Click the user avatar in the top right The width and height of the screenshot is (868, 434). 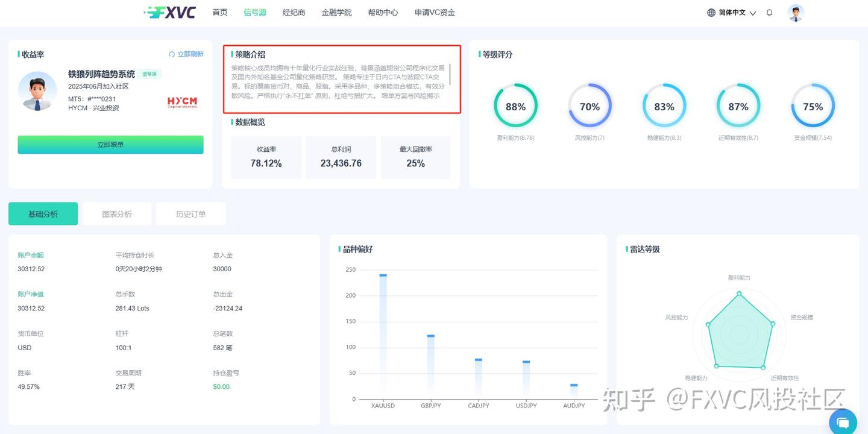796,12
